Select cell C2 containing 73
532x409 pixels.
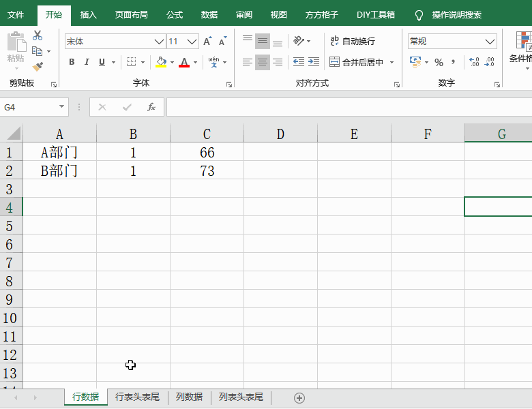point(207,170)
